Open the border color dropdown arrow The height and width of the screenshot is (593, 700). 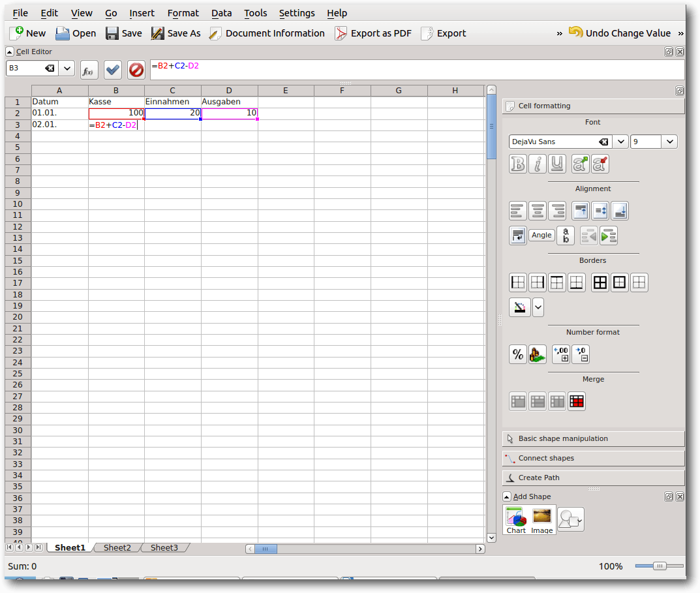tap(538, 307)
